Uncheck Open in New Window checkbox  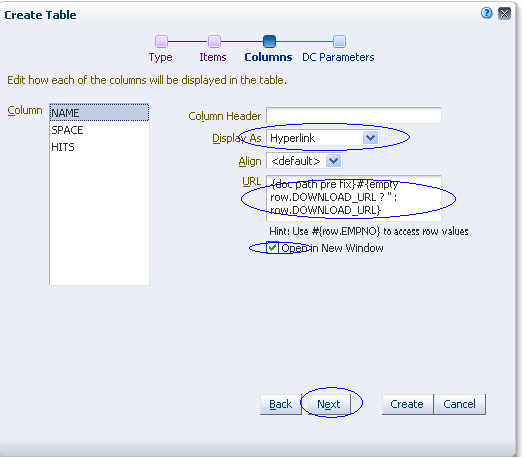[x=272, y=248]
